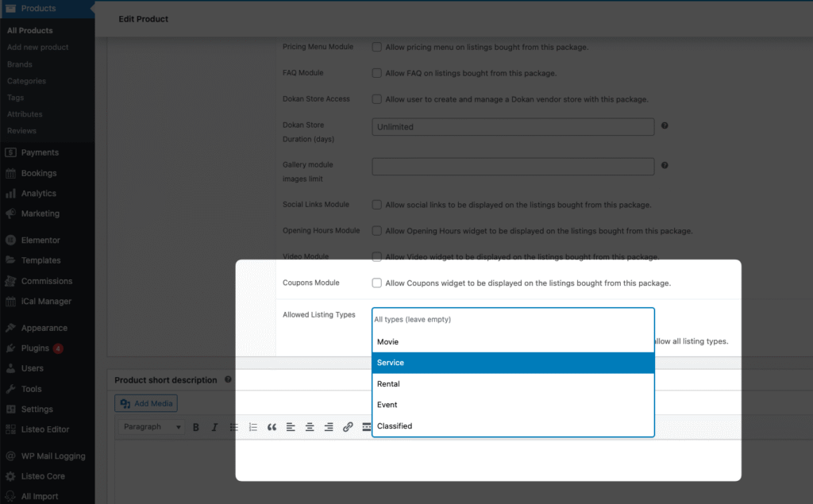This screenshot has width=813, height=504.
Task: Insert a blockquote in the editor
Action: [x=272, y=427]
